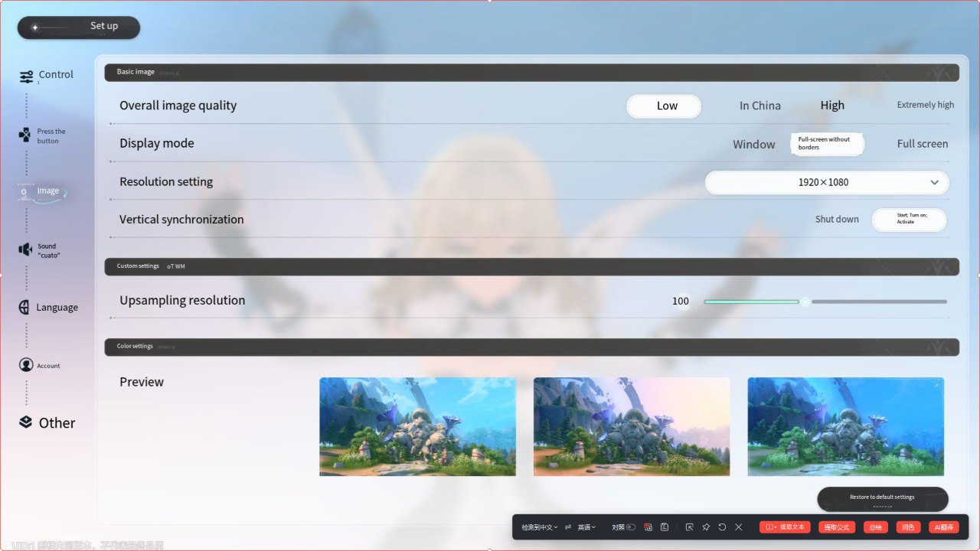980x551 pixels.
Task: Click the undo/refresh icon in toolbar
Action: (722, 527)
